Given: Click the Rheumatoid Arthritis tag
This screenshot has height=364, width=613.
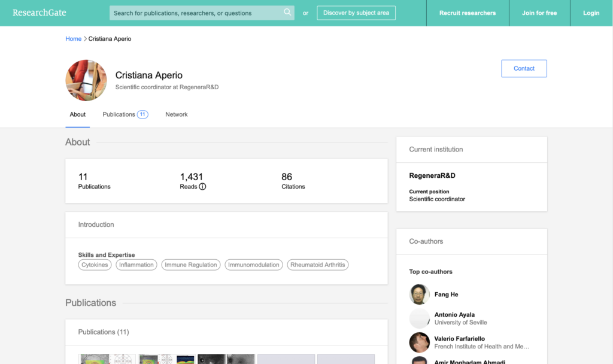Looking at the screenshot, I should [317, 265].
